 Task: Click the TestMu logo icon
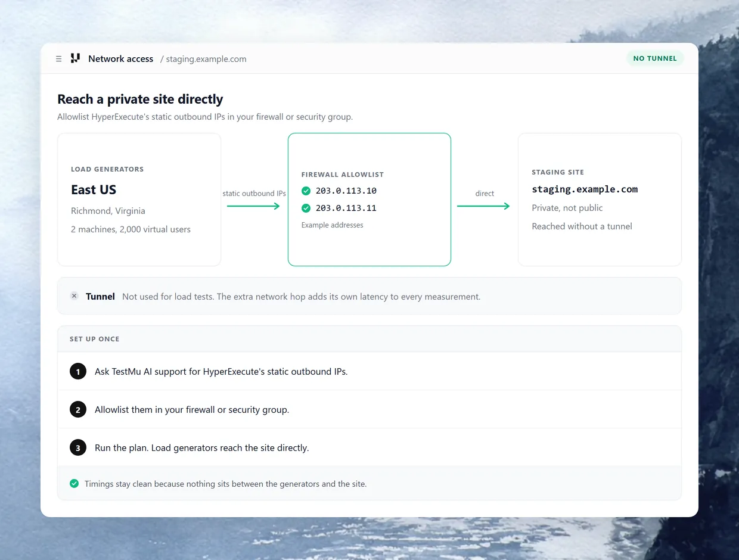(x=75, y=58)
